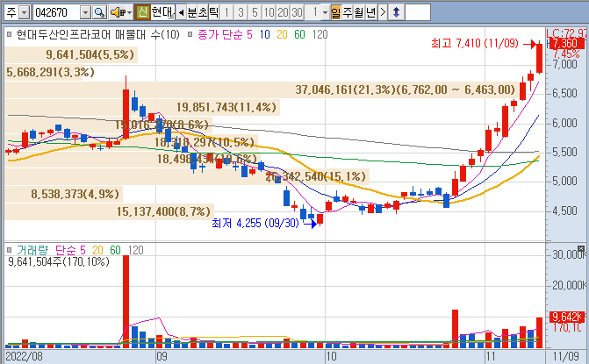Viewport: 589px width, 364px height.
Task: Close the volume panel X button
Action: coord(581,248)
